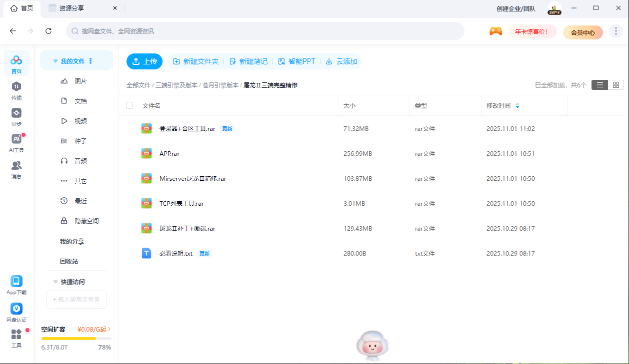Click the search box for 网盘文件
629x364 pixels.
coord(265,31)
